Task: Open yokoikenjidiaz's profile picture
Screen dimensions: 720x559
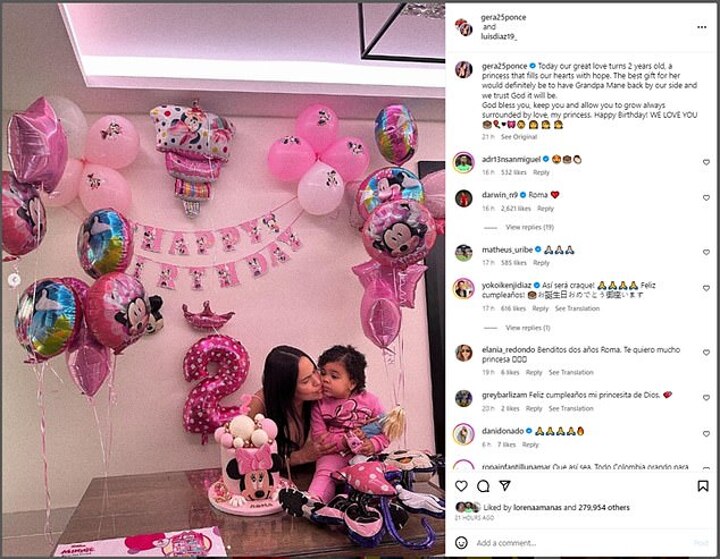Action: pyautogui.click(x=463, y=289)
